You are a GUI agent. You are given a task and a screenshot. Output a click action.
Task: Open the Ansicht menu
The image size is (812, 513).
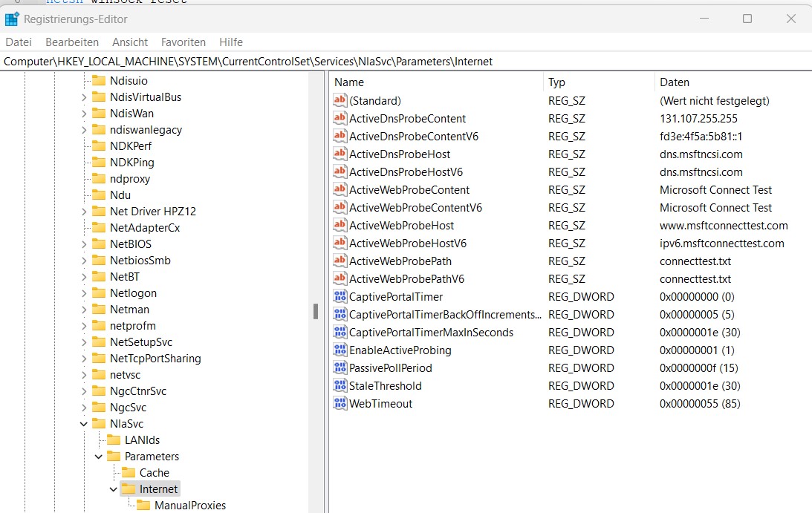(130, 42)
